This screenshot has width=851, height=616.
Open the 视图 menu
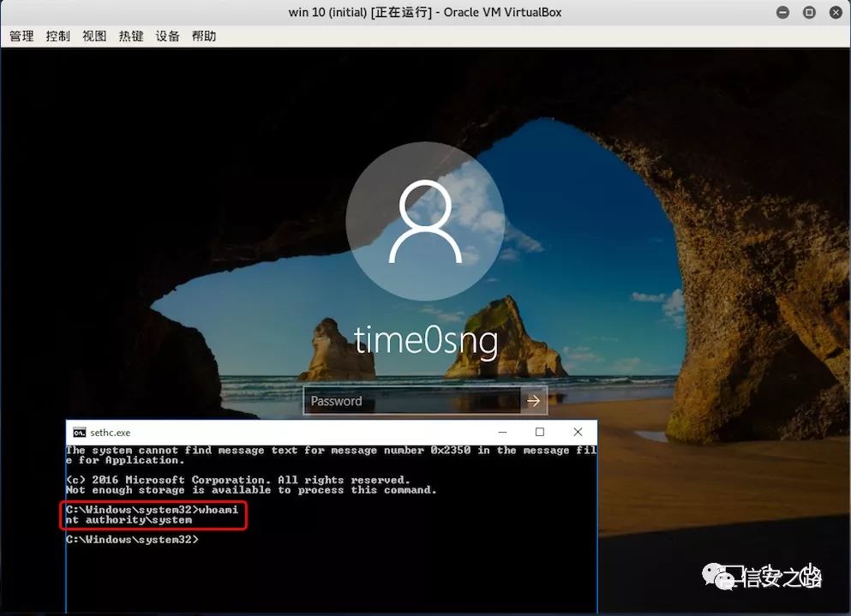tap(94, 36)
